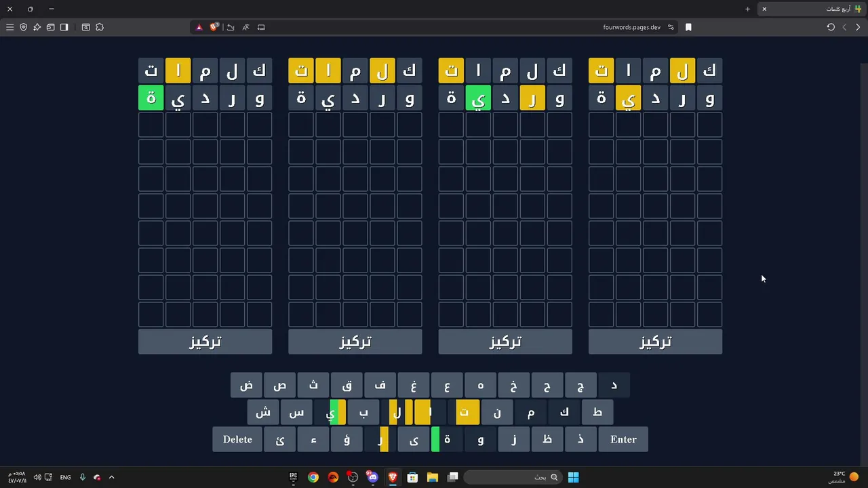Open a new tab with the plus button
Viewport: 868px width, 488px height.
(747, 9)
